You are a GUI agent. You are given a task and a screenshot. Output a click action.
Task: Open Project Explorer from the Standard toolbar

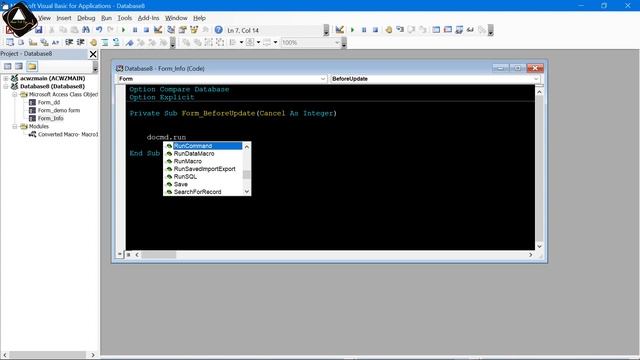click(x=171, y=30)
